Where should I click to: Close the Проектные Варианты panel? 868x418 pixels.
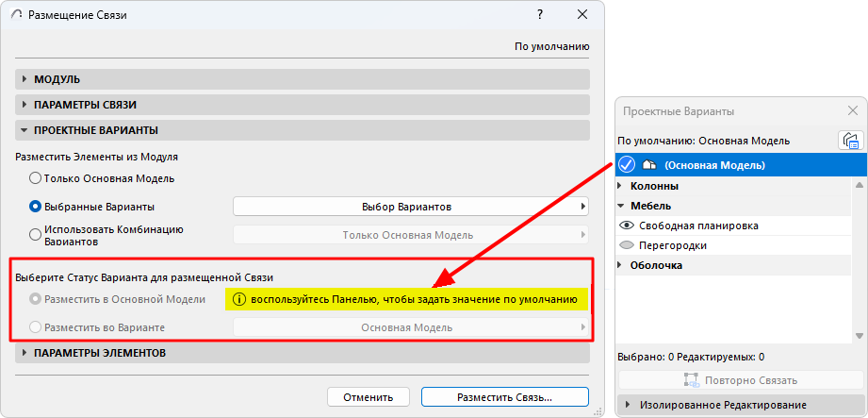tap(853, 111)
